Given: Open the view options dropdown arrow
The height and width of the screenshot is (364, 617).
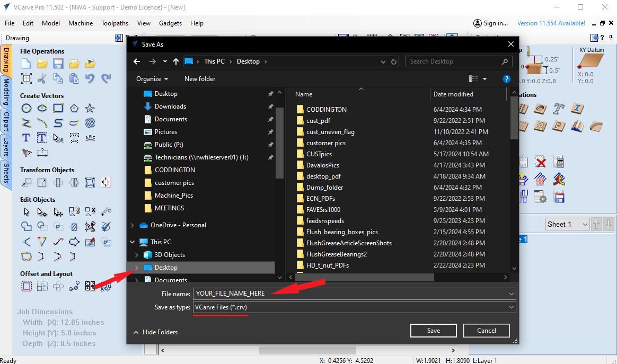Looking at the screenshot, I should (x=485, y=79).
